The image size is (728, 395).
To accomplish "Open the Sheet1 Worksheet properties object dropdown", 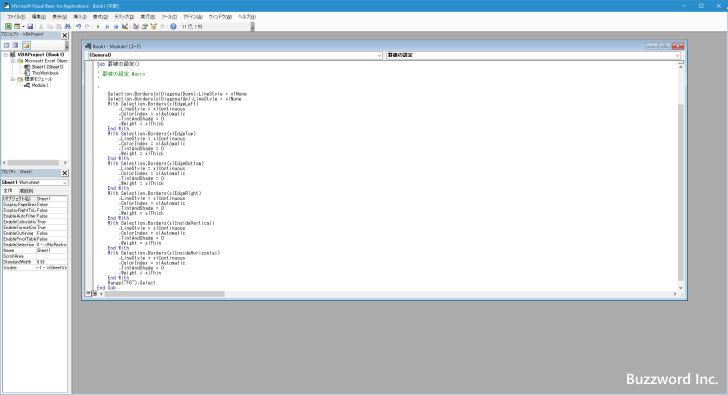I will pos(35,182).
